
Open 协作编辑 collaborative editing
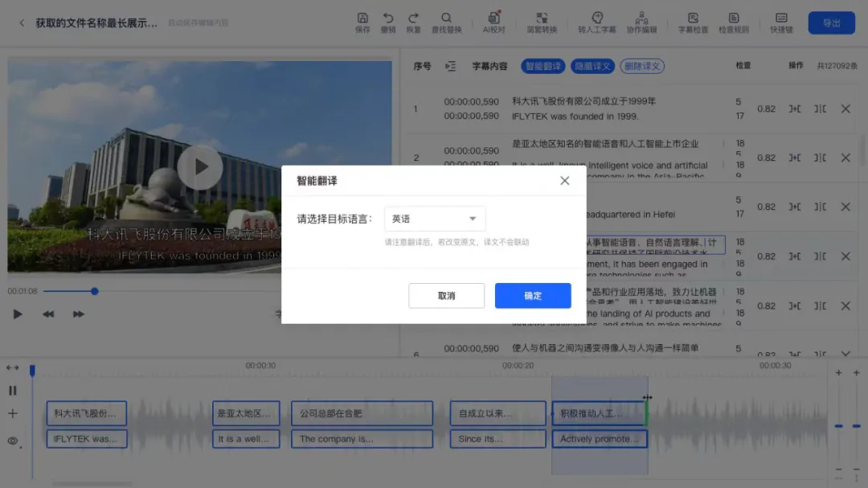(x=641, y=18)
